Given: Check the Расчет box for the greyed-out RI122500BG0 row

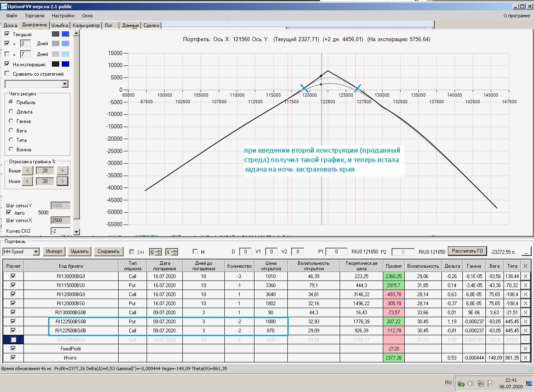Looking at the screenshot, I should 13,339.
